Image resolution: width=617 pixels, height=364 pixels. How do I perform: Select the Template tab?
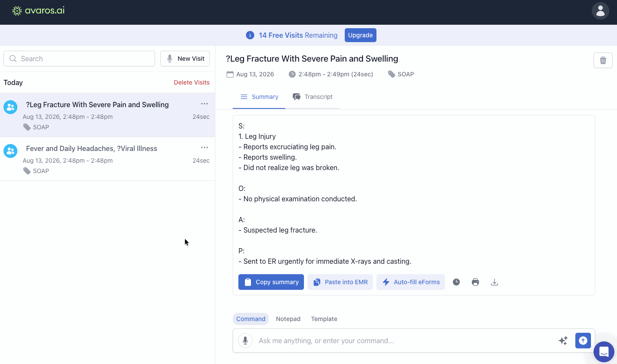click(x=324, y=319)
